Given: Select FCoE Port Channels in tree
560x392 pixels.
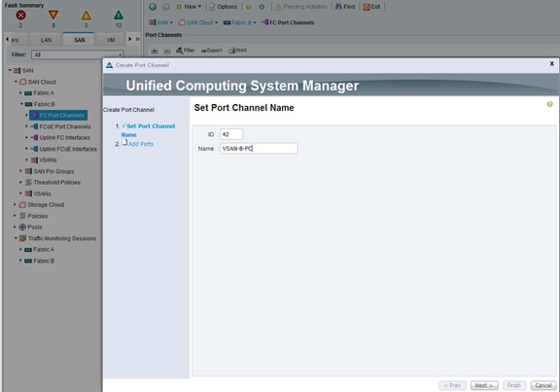Looking at the screenshot, I should coord(65,126).
